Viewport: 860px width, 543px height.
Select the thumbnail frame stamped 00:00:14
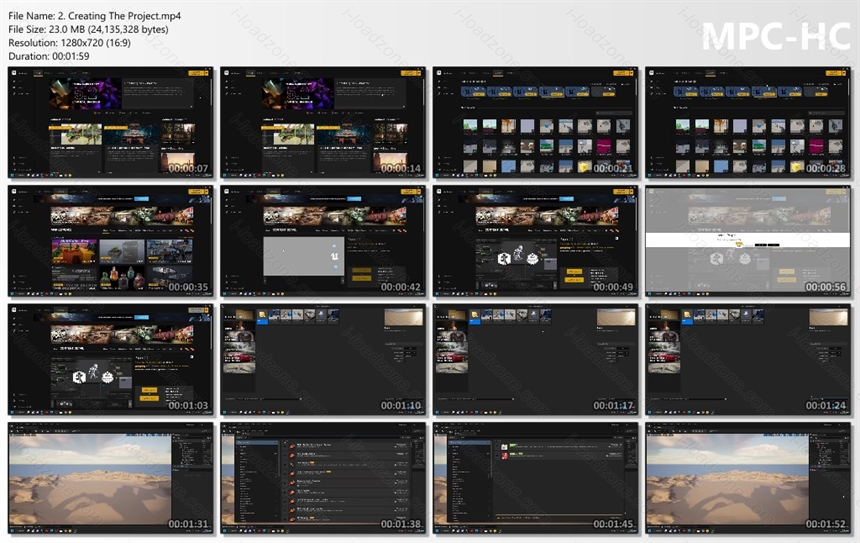[x=323, y=123]
